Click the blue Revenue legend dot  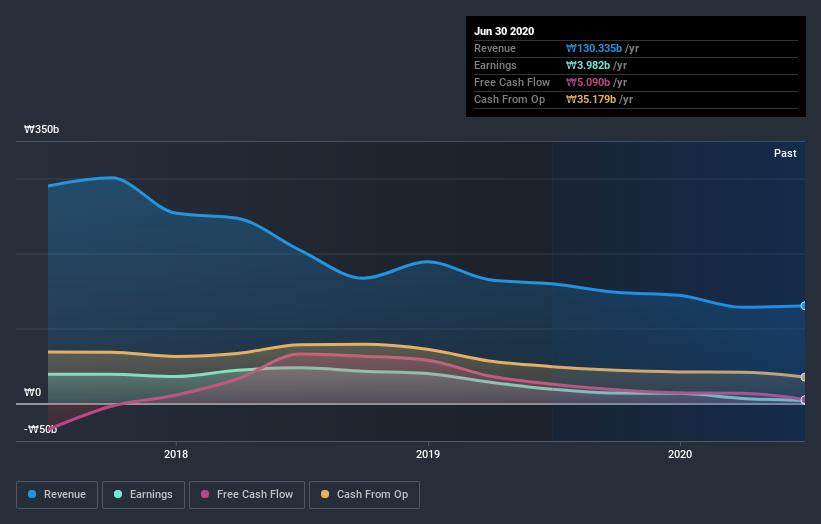click(x=32, y=494)
